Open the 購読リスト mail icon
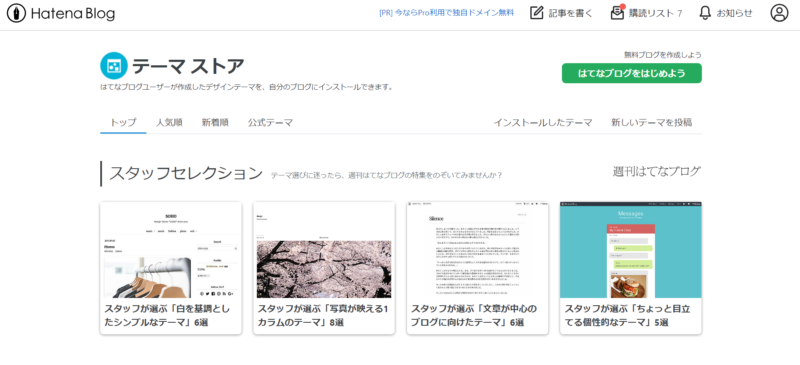This screenshot has height=365, width=800. click(617, 13)
